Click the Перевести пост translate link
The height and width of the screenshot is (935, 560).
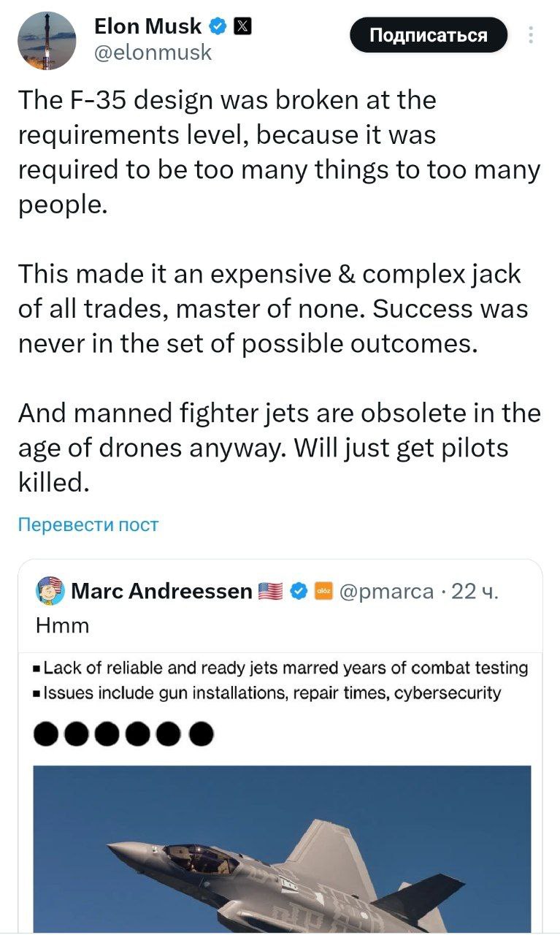(x=88, y=524)
